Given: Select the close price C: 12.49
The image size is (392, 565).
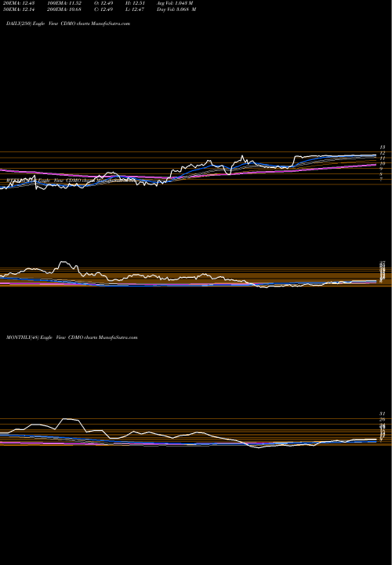Looking at the screenshot, I should coord(104,9).
